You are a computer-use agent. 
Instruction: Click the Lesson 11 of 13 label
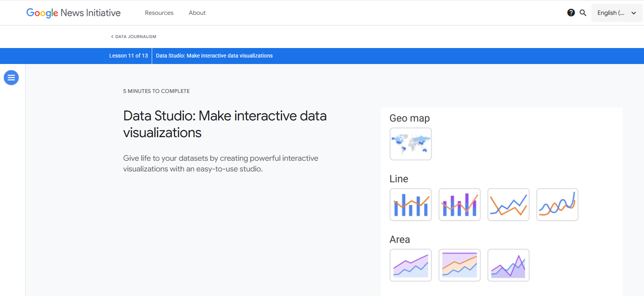tap(128, 56)
